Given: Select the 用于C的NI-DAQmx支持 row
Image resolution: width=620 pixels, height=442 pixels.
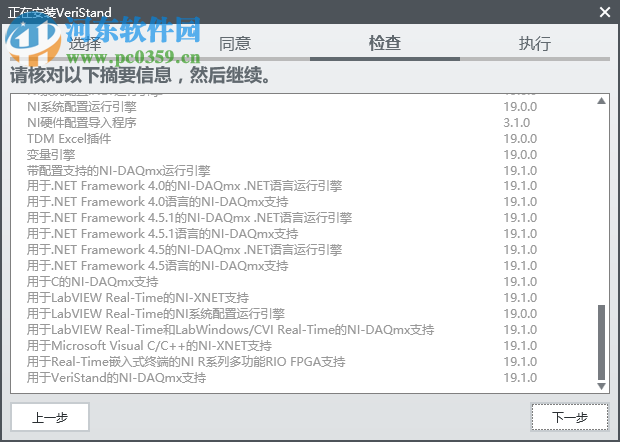Looking at the screenshot, I should tap(282, 282).
